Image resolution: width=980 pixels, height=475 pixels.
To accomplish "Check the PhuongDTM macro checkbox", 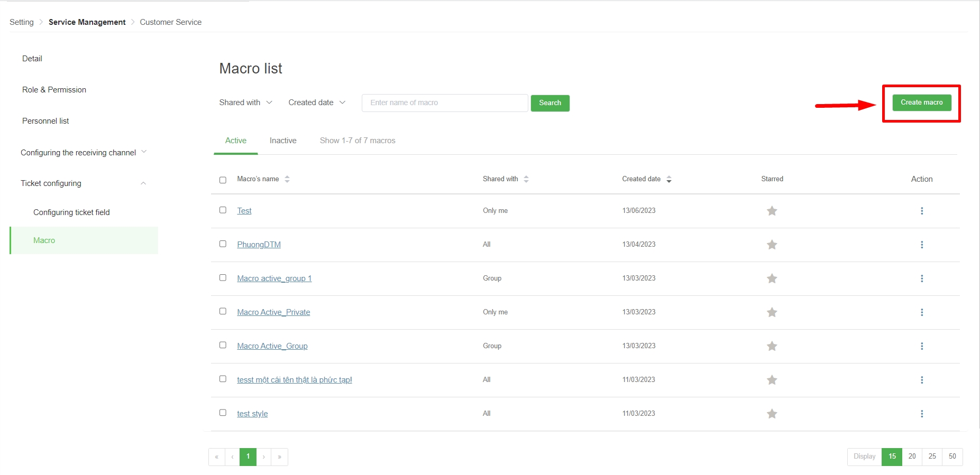I will pos(223,244).
